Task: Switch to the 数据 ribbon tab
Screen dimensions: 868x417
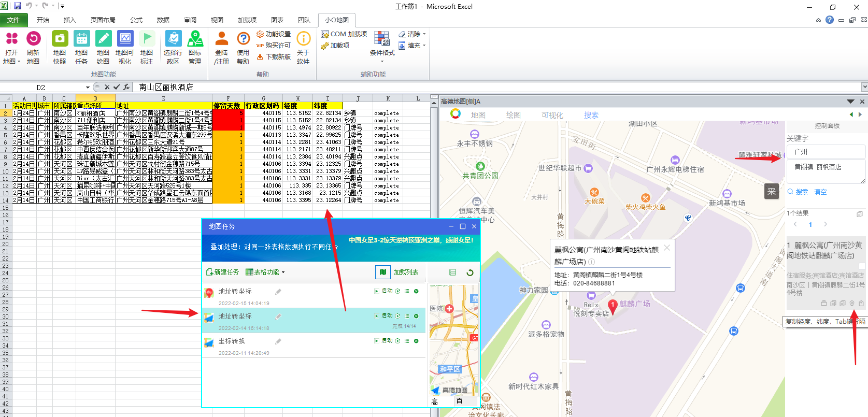Action: point(163,20)
